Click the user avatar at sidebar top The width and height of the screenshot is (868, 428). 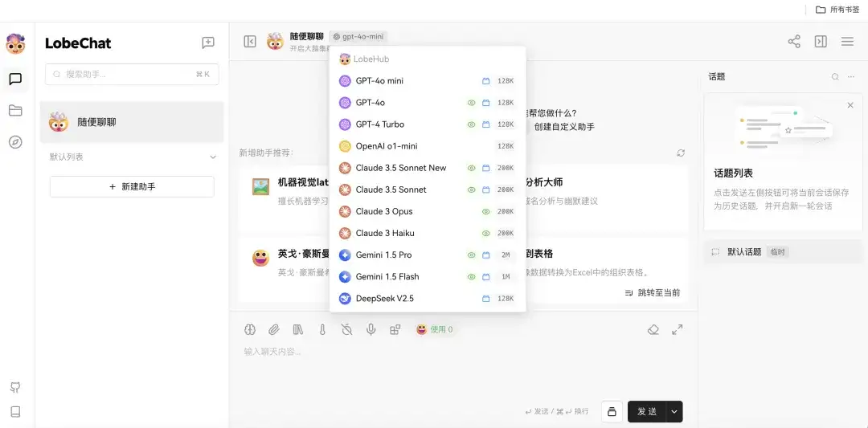coord(15,43)
